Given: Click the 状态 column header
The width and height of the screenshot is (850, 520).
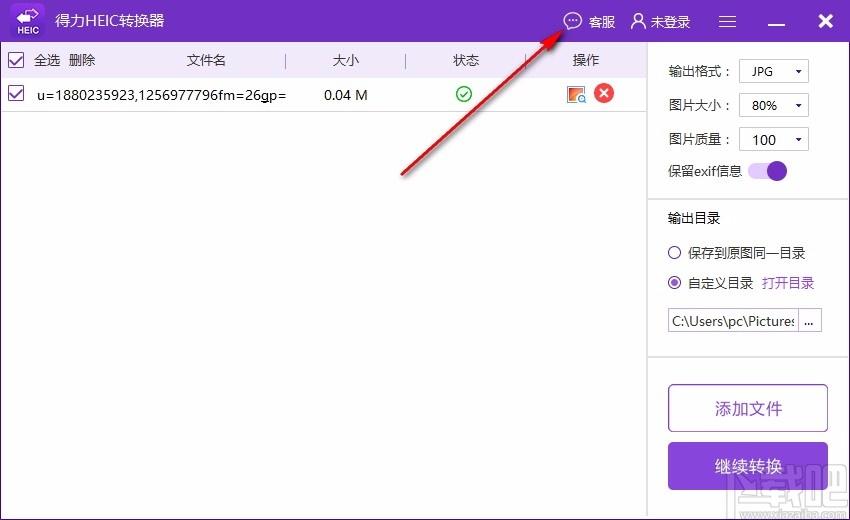Looking at the screenshot, I should [x=466, y=60].
